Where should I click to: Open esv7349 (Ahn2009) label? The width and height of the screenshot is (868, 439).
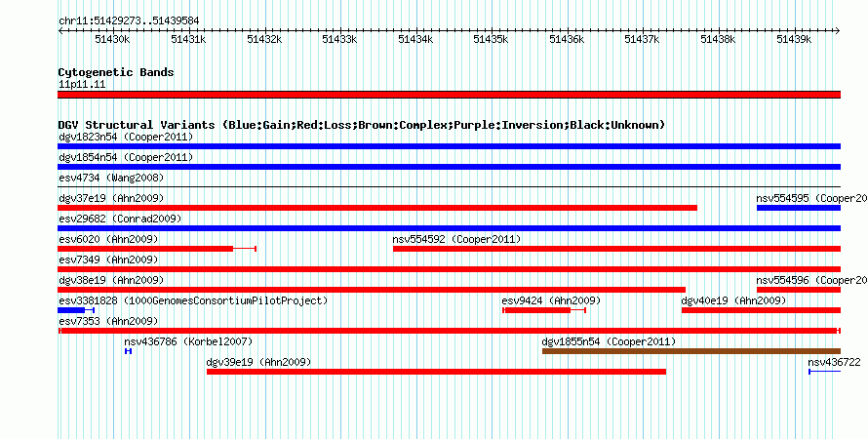[108, 259]
